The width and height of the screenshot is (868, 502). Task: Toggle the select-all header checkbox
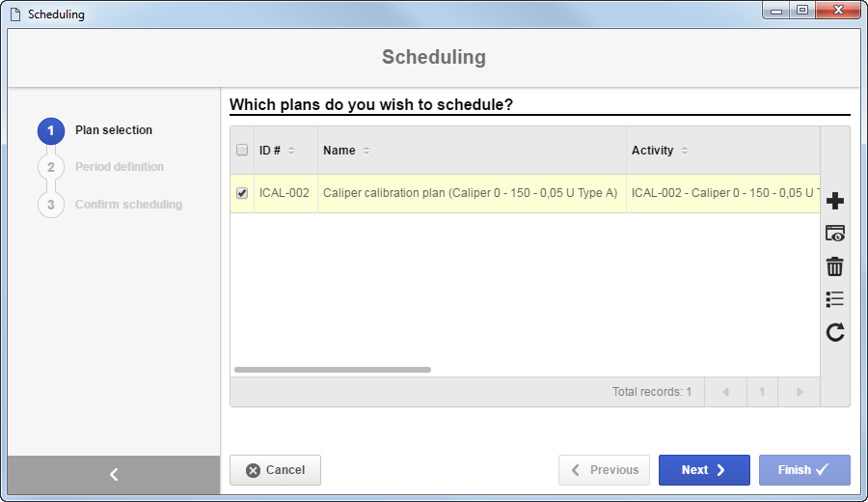(242, 150)
